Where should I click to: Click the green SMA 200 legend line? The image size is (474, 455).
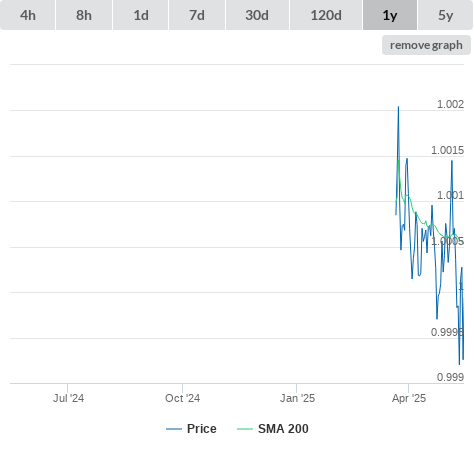coord(245,429)
